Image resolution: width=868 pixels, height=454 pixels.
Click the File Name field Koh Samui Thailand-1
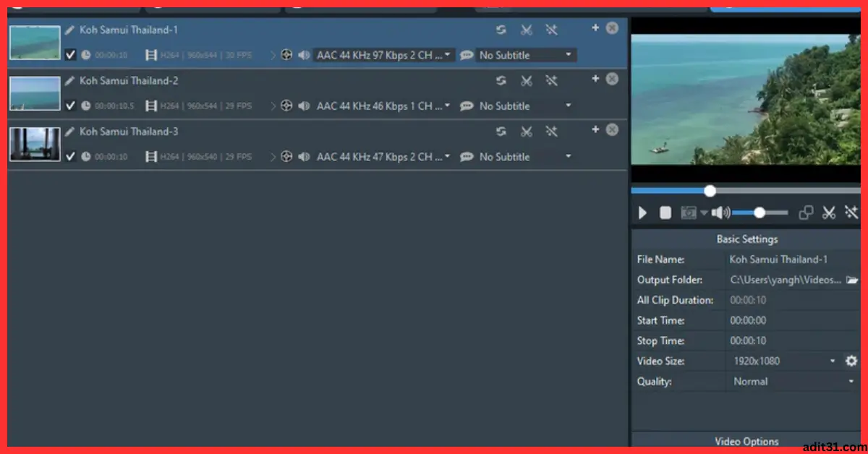click(793, 260)
